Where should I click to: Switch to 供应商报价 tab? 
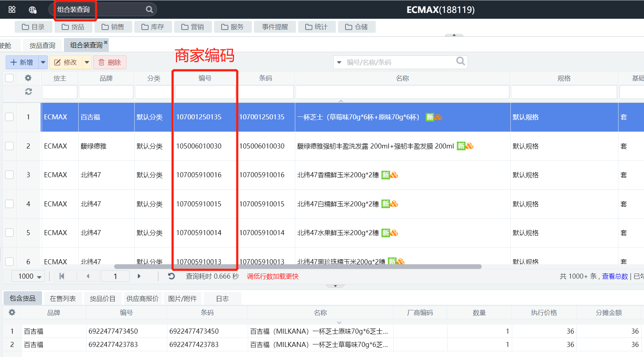[142, 298]
